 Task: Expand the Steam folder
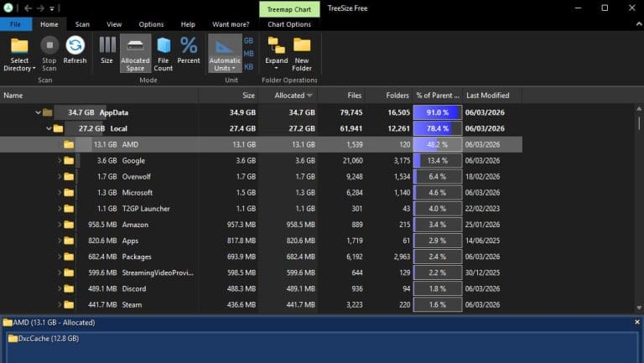[x=60, y=304]
